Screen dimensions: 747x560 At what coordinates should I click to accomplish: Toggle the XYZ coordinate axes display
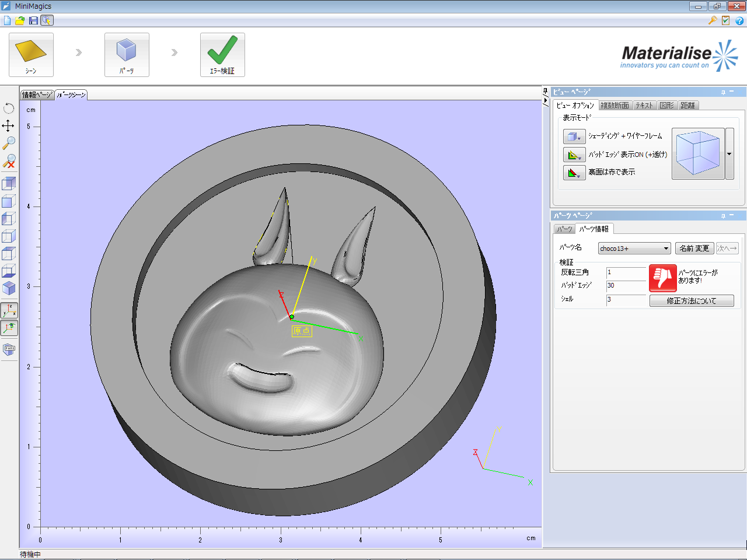(x=9, y=310)
